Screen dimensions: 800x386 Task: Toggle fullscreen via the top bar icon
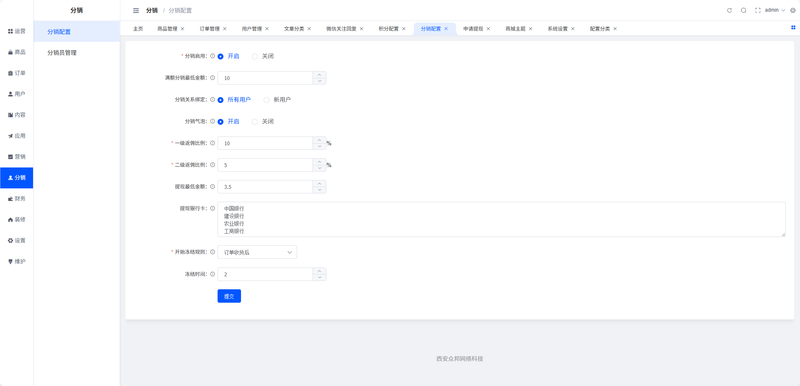click(x=758, y=10)
